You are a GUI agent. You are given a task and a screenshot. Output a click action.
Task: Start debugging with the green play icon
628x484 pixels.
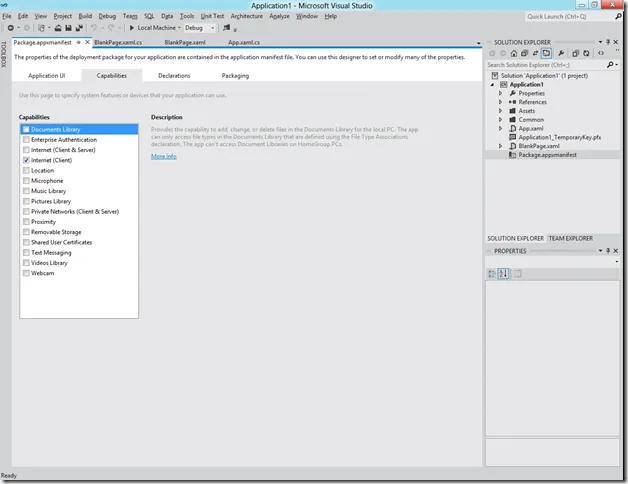pyautogui.click(x=130, y=28)
